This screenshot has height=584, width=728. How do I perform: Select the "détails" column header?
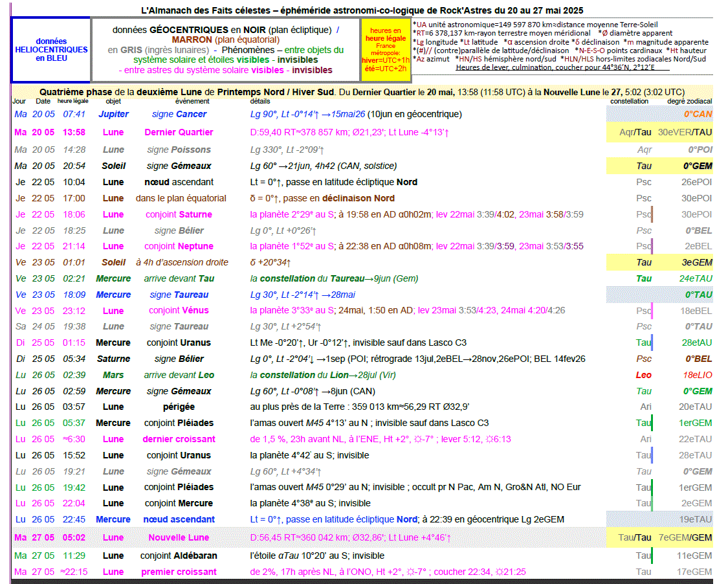(x=260, y=101)
